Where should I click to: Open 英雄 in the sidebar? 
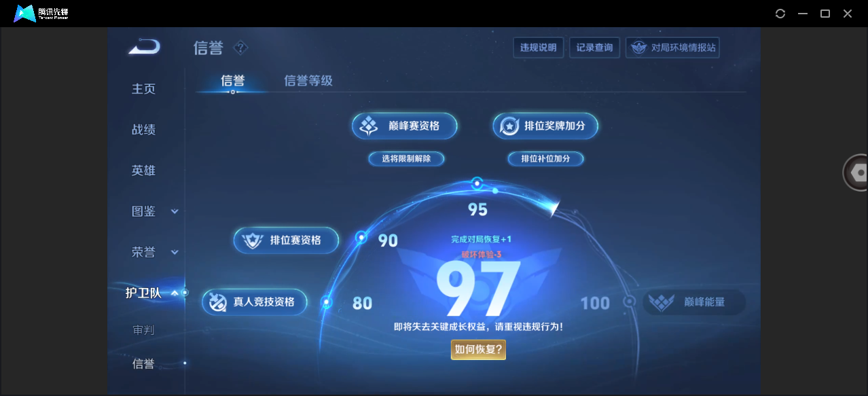144,170
